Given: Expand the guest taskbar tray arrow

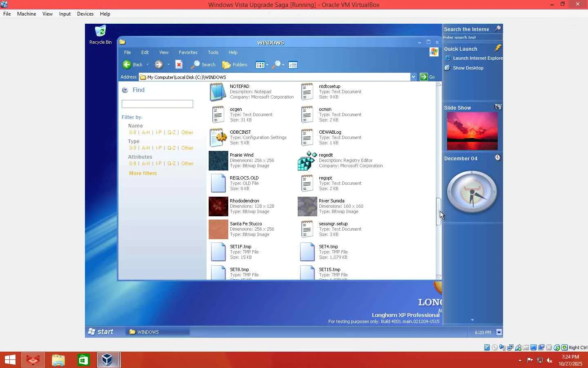Looking at the screenshot, I should coord(499,332).
